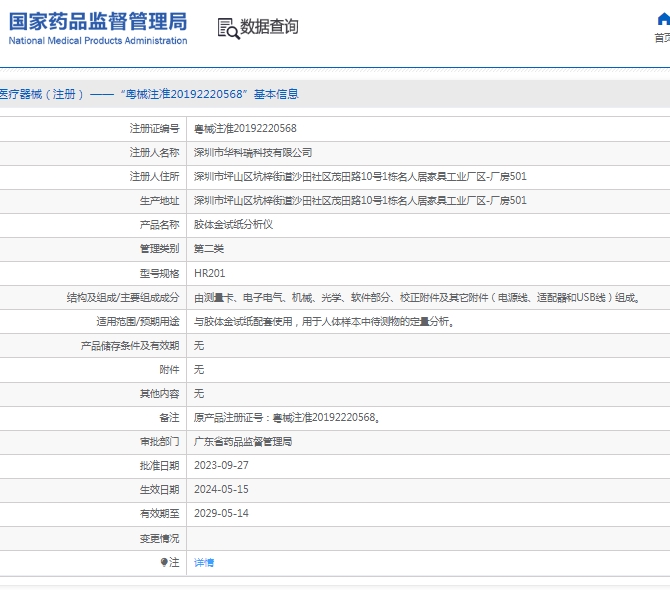Select the page title 医疗器械（注册）基本信息
Screen dimensions: 670x590
tap(149, 94)
